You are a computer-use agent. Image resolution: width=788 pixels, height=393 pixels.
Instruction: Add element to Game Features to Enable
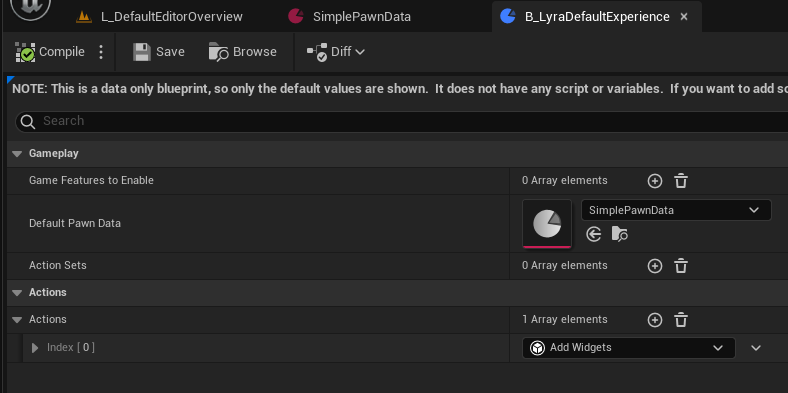[x=655, y=181]
